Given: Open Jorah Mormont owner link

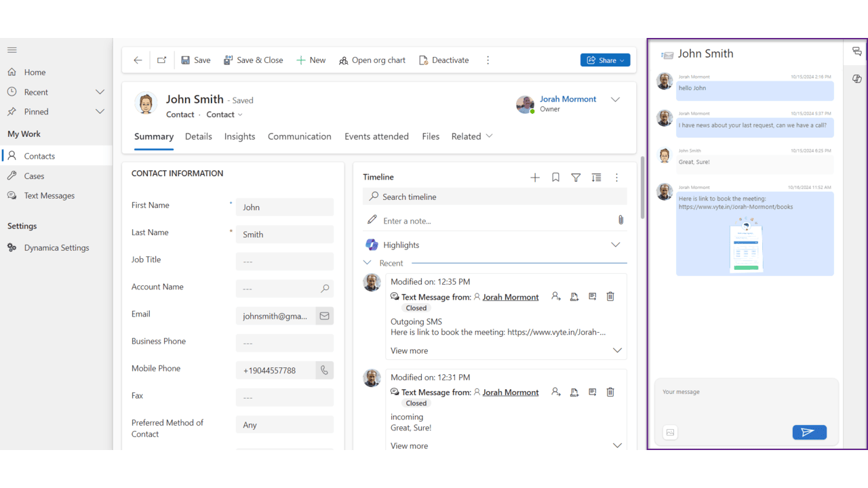Looking at the screenshot, I should click(568, 99).
